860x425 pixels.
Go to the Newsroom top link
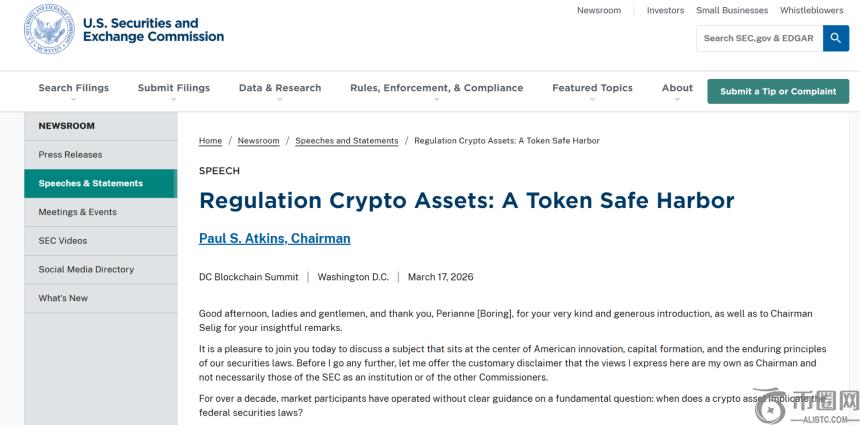[x=599, y=10]
